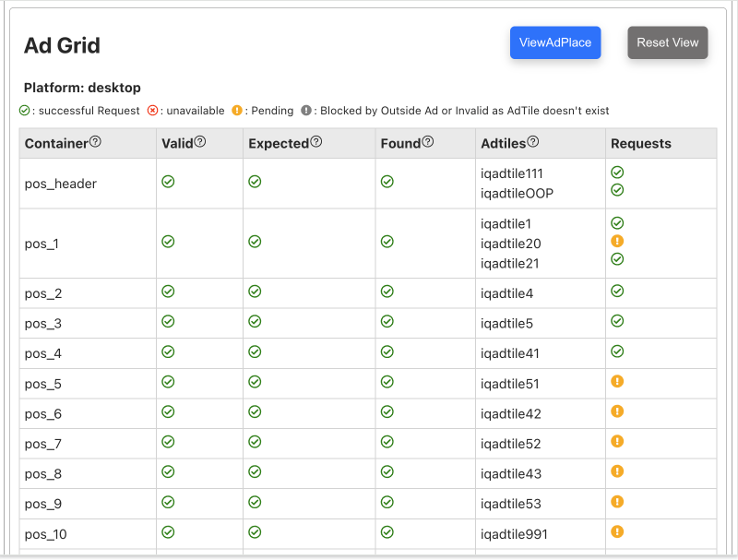Viewport: 738px width, 560px height.
Task: Click pending request icon for iqadtile51
Action: click(617, 381)
